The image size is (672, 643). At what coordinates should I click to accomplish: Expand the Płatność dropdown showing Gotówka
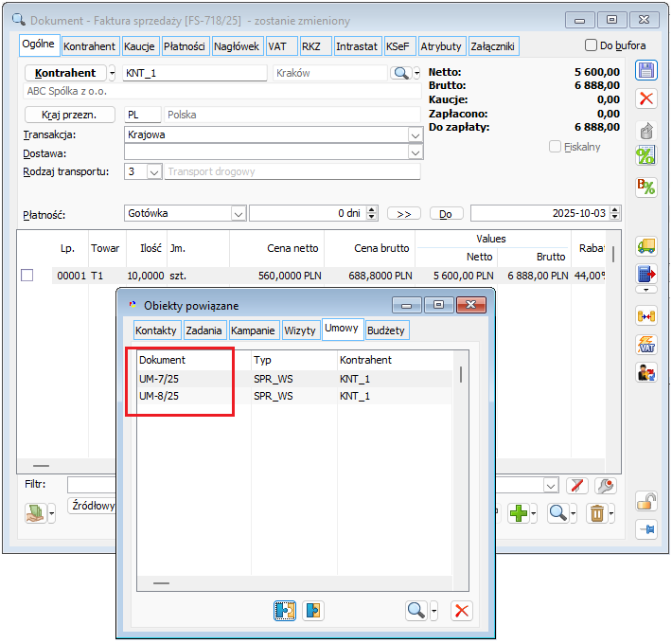(x=238, y=214)
